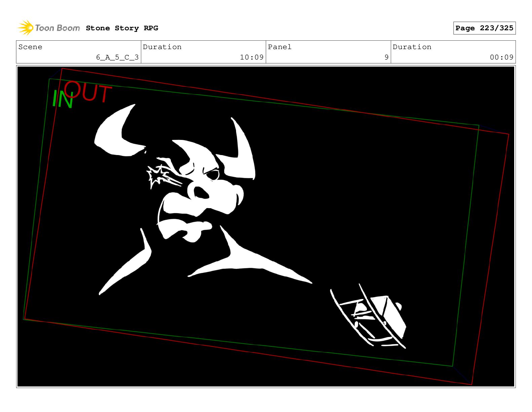Click the Scene value '6_A_5_C_3'
Image resolution: width=532 pixels, height=412 pixels.
[x=117, y=57]
